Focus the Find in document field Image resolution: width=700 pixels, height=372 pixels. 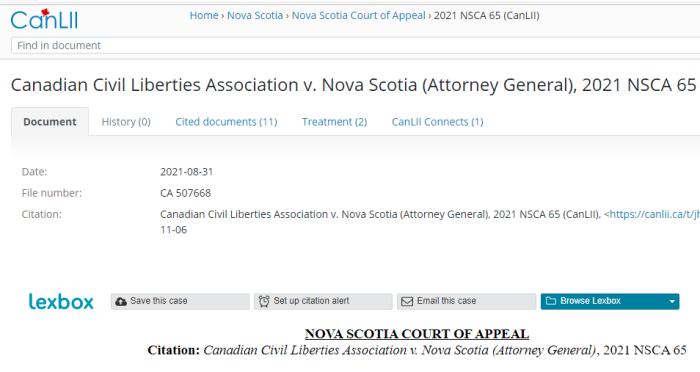355,46
